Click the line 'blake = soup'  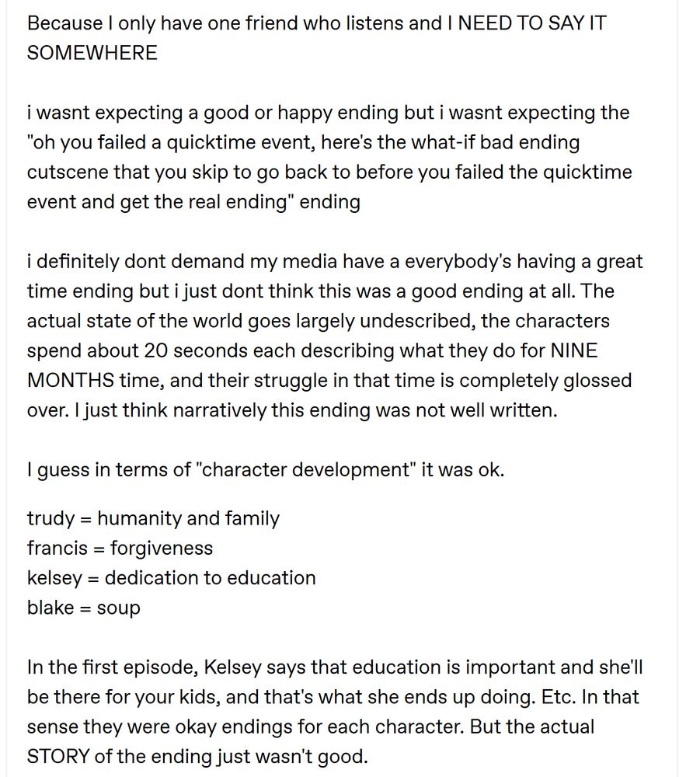84,608
